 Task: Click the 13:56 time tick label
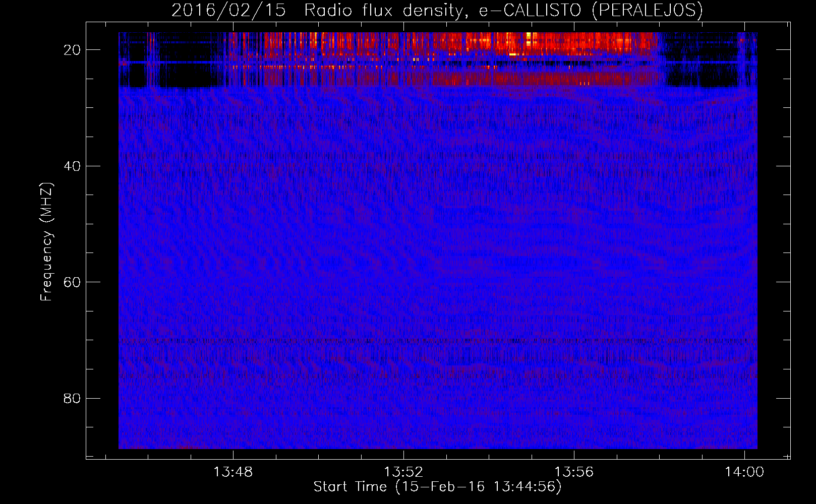pos(574,472)
